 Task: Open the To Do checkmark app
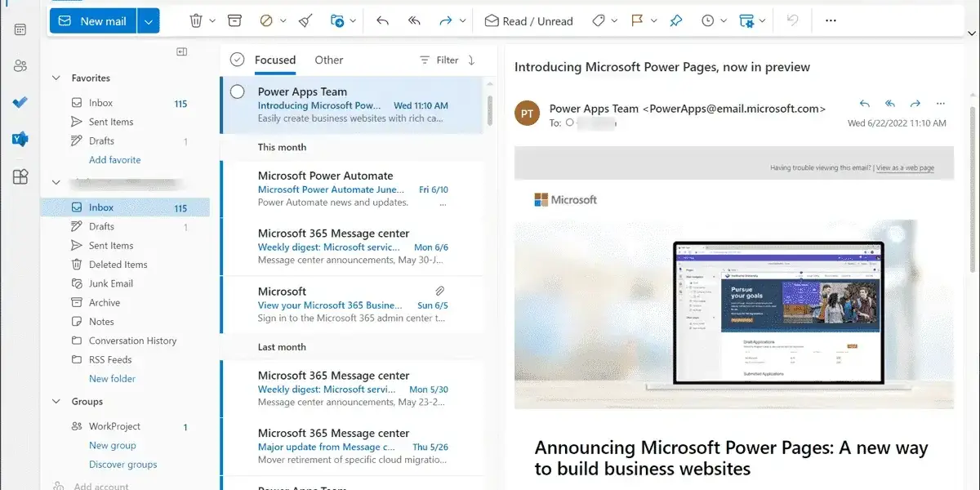pyautogui.click(x=20, y=103)
